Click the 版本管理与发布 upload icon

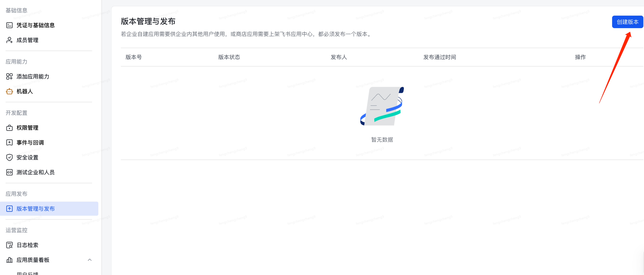pyautogui.click(x=9, y=209)
